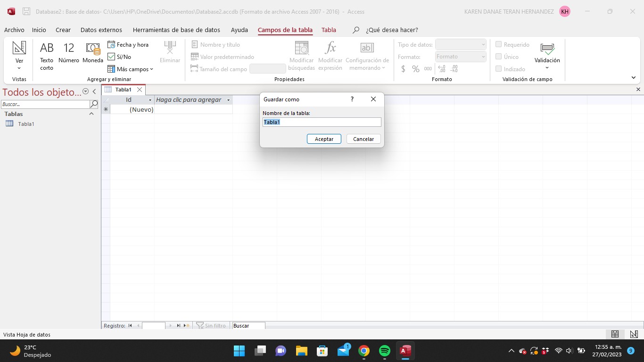Click the search magnifier in navigation pane
Screen dimensions: 644x362
[94, 104]
